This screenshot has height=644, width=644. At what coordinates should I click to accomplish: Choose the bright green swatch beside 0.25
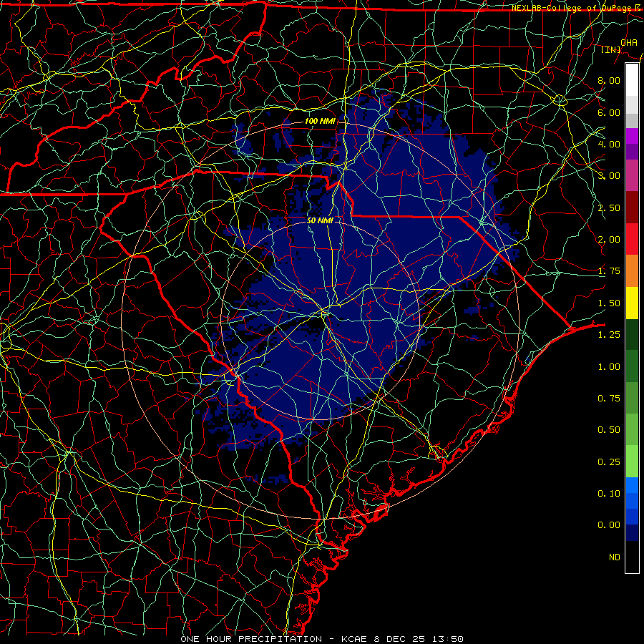tap(632, 462)
